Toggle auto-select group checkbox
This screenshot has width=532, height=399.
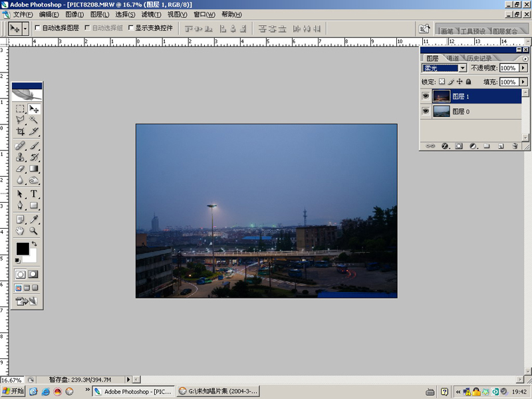87,28
